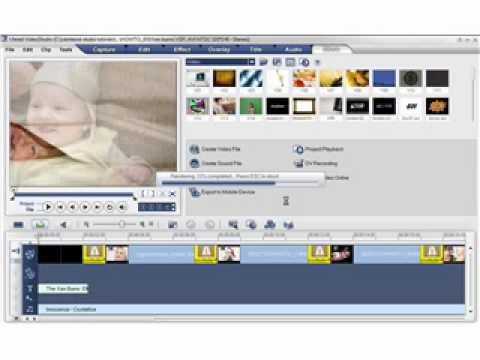Jump to the end of the preview
This screenshot has height=360, width=480.
[97, 207]
